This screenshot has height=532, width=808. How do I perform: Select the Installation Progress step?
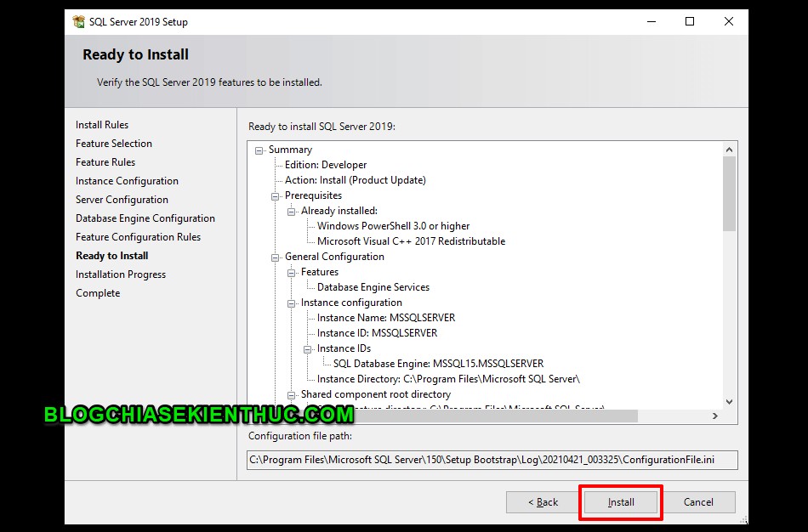(121, 274)
